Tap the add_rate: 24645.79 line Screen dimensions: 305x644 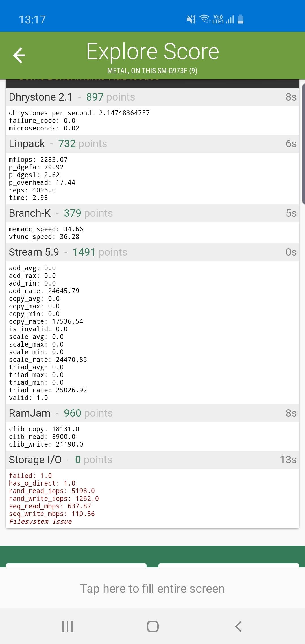tap(44, 291)
